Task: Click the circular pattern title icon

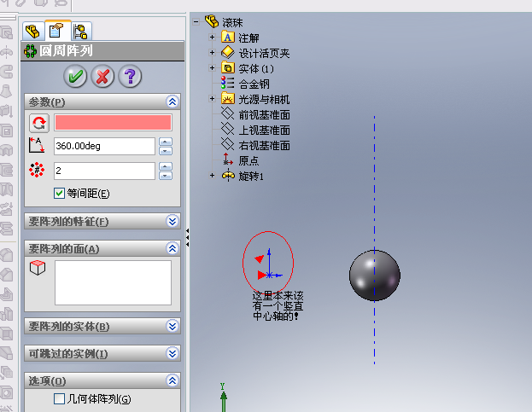Action: click(30, 51)
